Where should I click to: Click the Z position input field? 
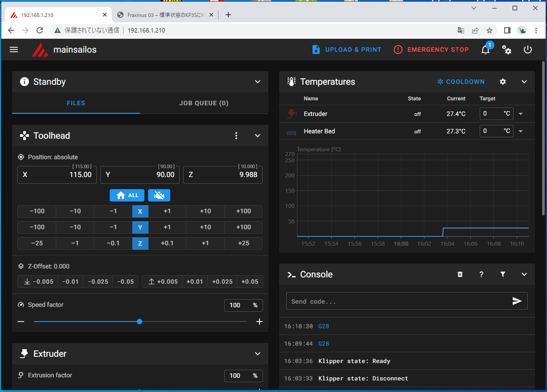point(223,175)
